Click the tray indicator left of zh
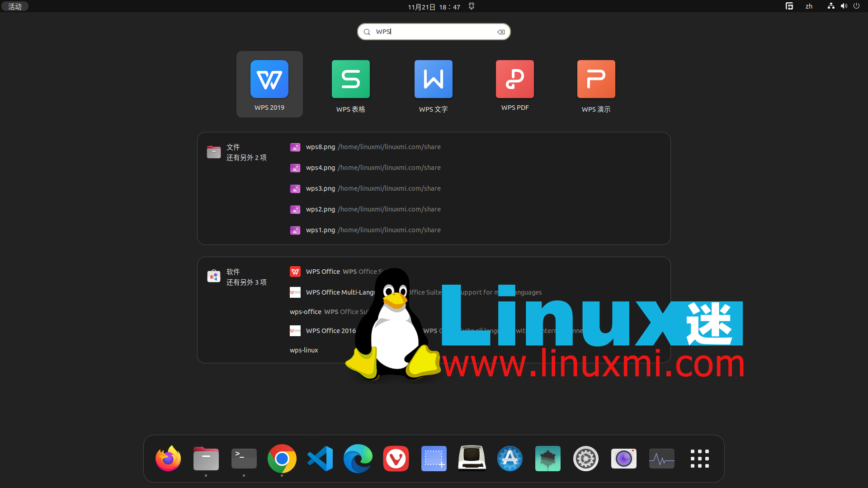 [789, 6]
